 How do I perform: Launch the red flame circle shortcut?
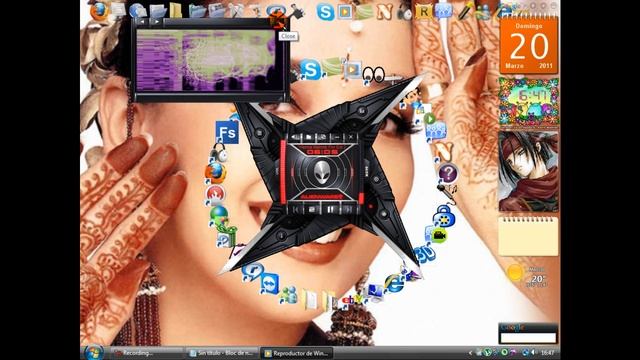215,195
